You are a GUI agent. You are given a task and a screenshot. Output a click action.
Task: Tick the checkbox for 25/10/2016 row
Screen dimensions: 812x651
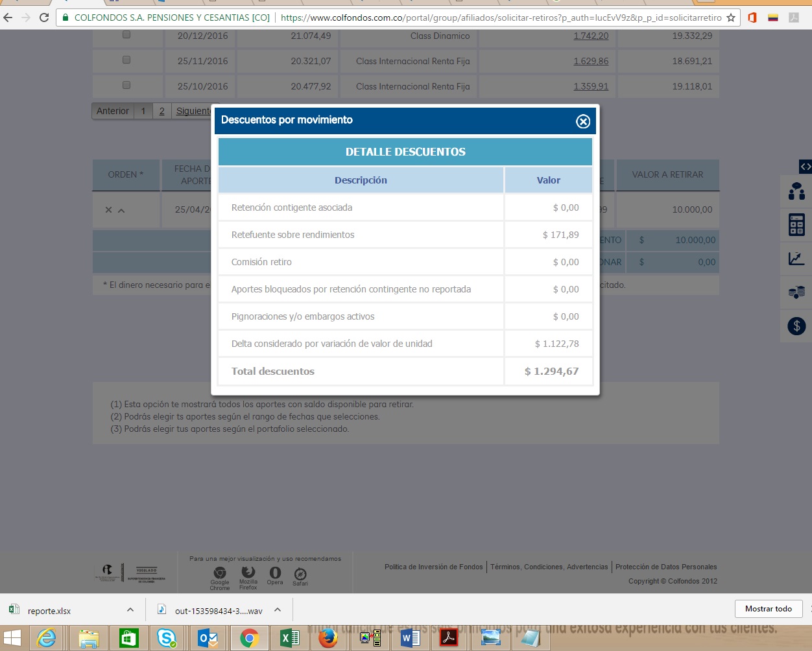pos(126,85)
